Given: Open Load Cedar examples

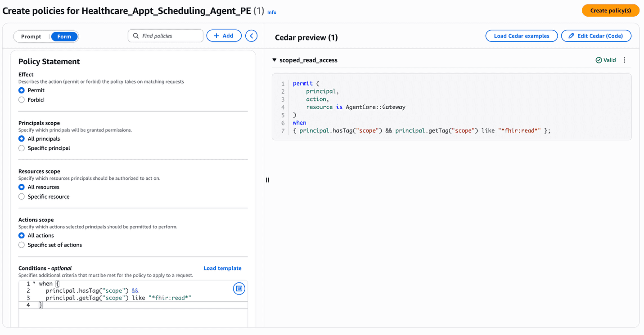Looking at the screenshot, I should point(521,36).
